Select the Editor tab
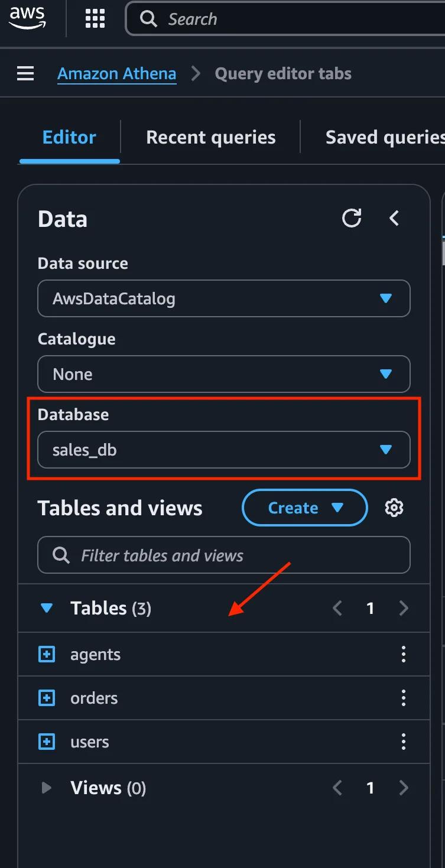 point(69,138)
